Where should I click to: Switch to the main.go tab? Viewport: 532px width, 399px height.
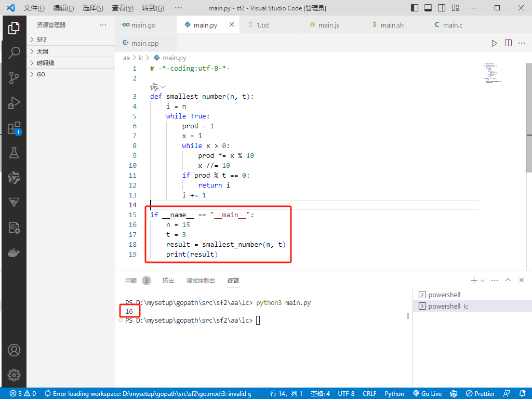pyautogui.click(x=146, y=25)
